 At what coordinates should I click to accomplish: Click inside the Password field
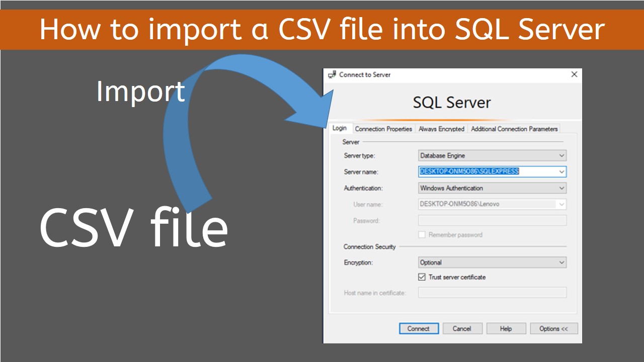pyautogui.click(x=492, y=220)
